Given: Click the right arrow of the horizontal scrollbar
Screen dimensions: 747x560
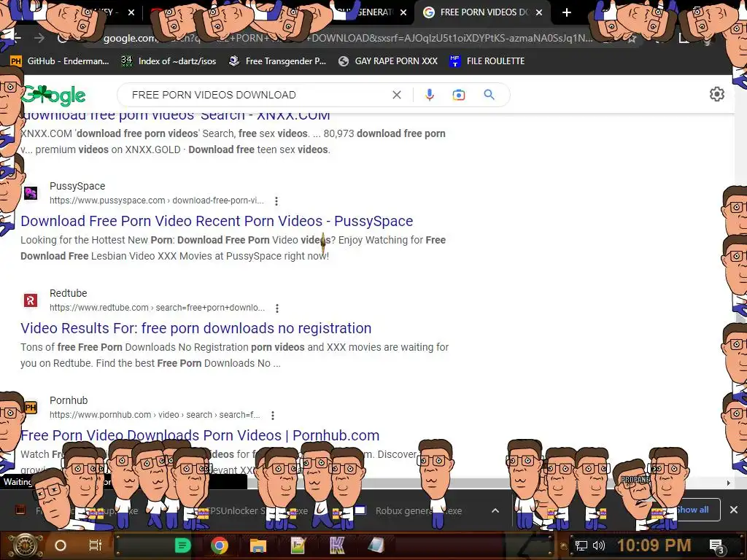Looking at the screenshot, I should pos(729,483).
